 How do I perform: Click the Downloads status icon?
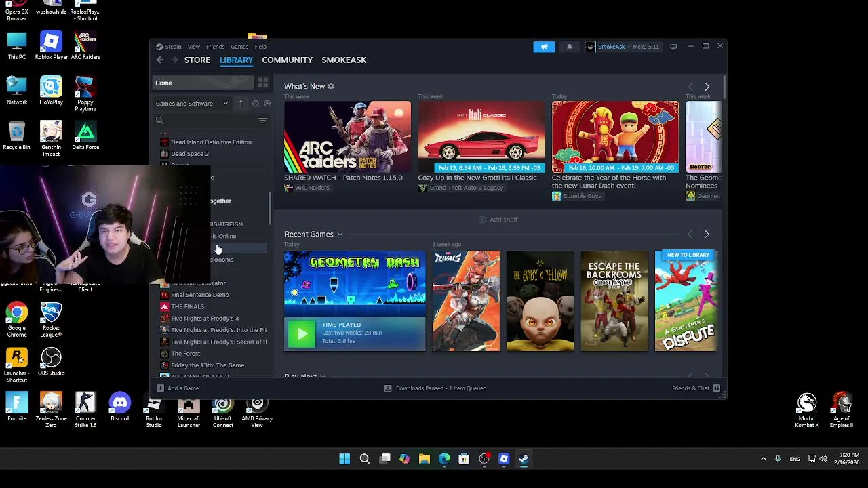pyautogui.click(x=388, y=388)
